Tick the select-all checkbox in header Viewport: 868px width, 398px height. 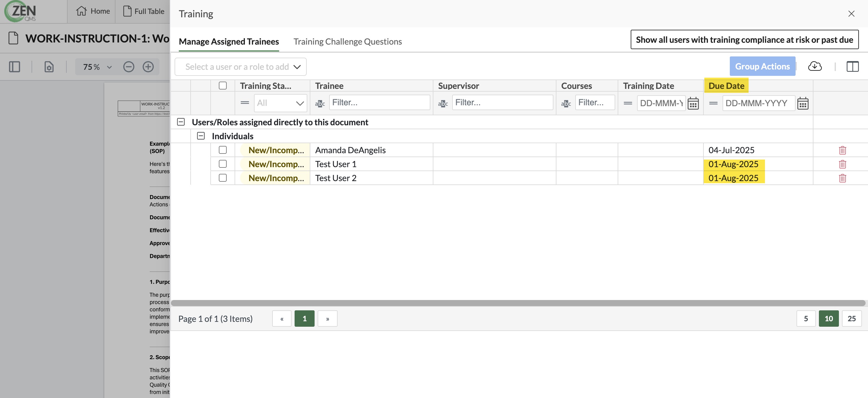223,86
